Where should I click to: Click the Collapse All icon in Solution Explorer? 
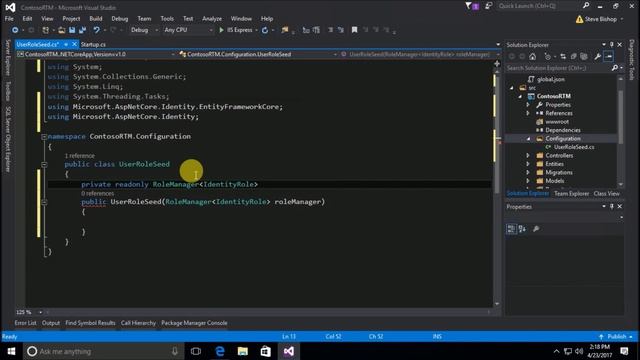(573, 57)
